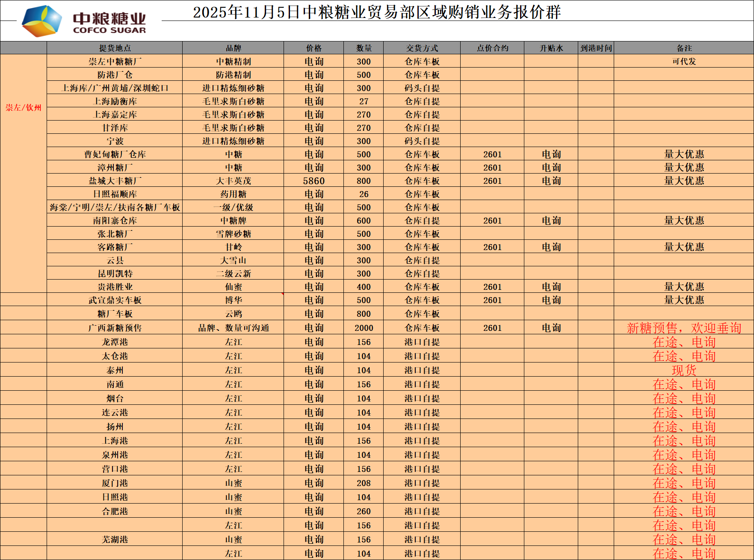Click the 交货方式 column header
This screenshot has height=560, width=754.
422,48
